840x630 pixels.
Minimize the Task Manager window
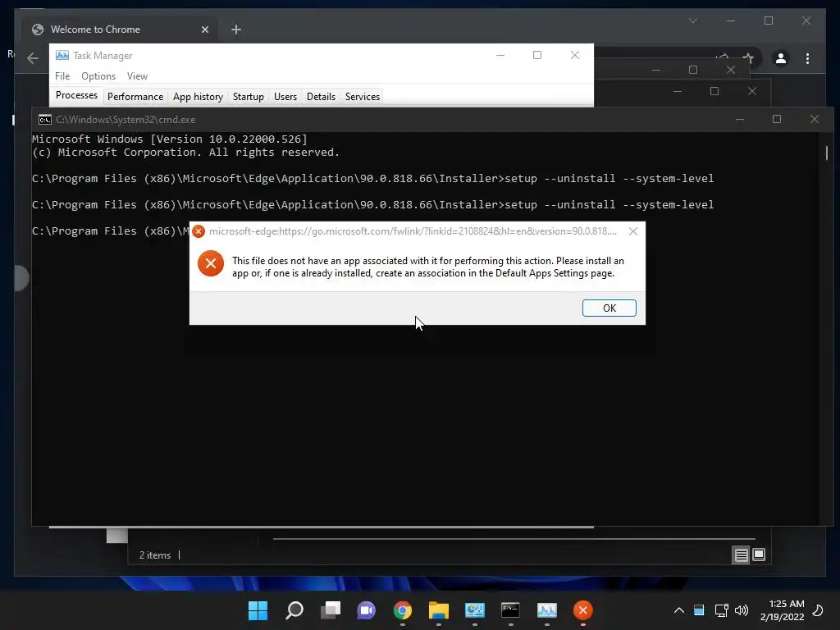click(500, 55)
